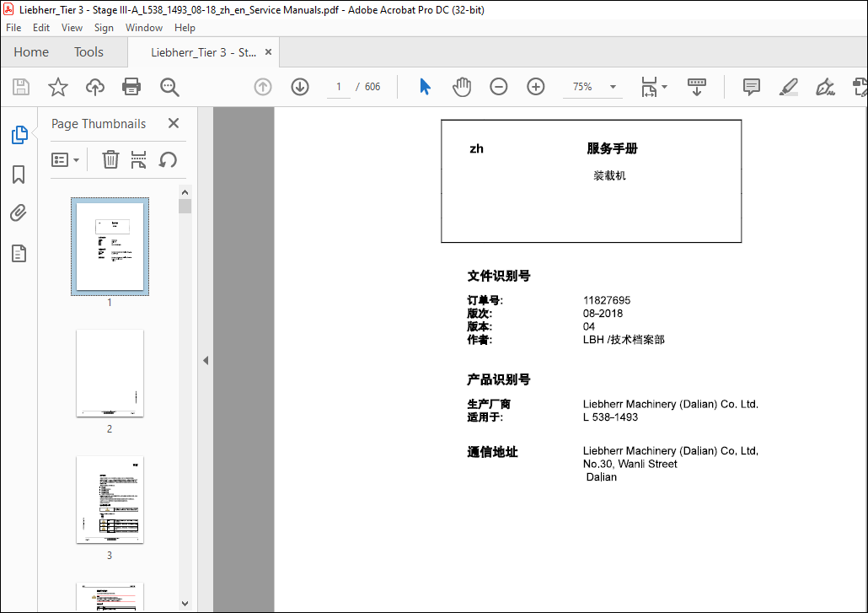Open the stamp/more tools icon at toolbar edge
This screenshot has height=613, width=868.
pos(860,87)
